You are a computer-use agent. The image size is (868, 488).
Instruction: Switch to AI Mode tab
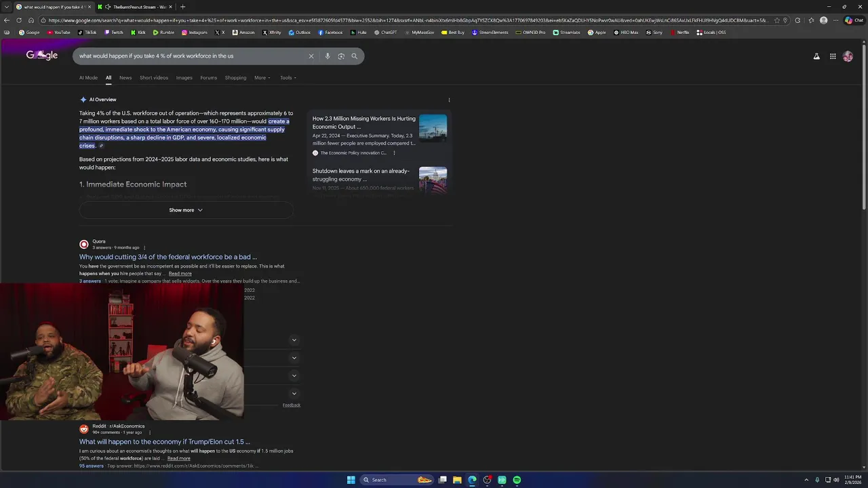[x=88, y=78]
